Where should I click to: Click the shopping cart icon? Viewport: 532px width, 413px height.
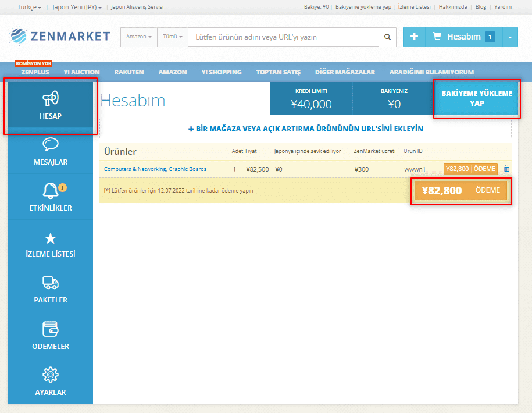click(x=437, y=36)
